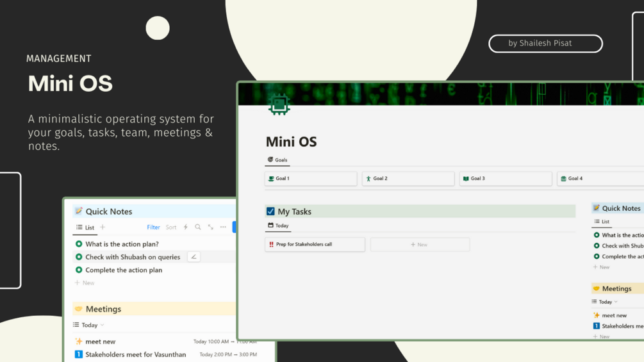Screen dimensions: 644x362
Task: Toggle first circle in main Quick Notes list
Action: tap(597, 235)
